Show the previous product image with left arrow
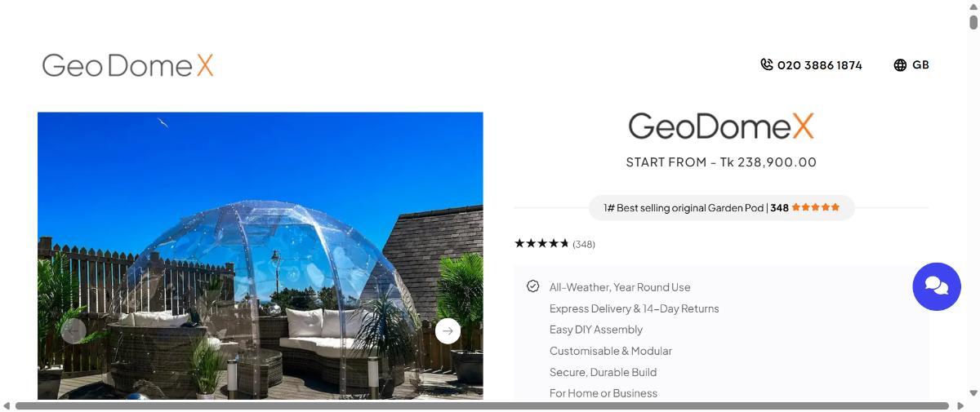Viewport: 980px width, 412px height. [73, 330]
